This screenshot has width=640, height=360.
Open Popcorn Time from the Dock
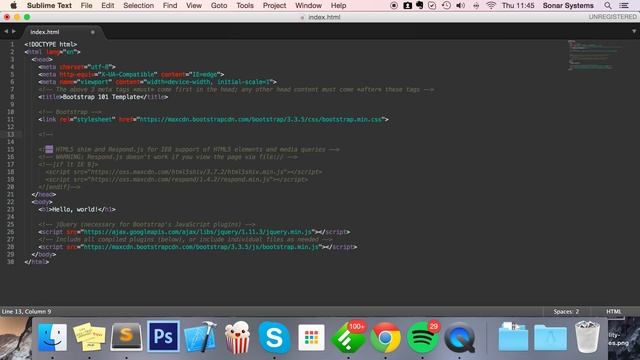coord(237,337)
